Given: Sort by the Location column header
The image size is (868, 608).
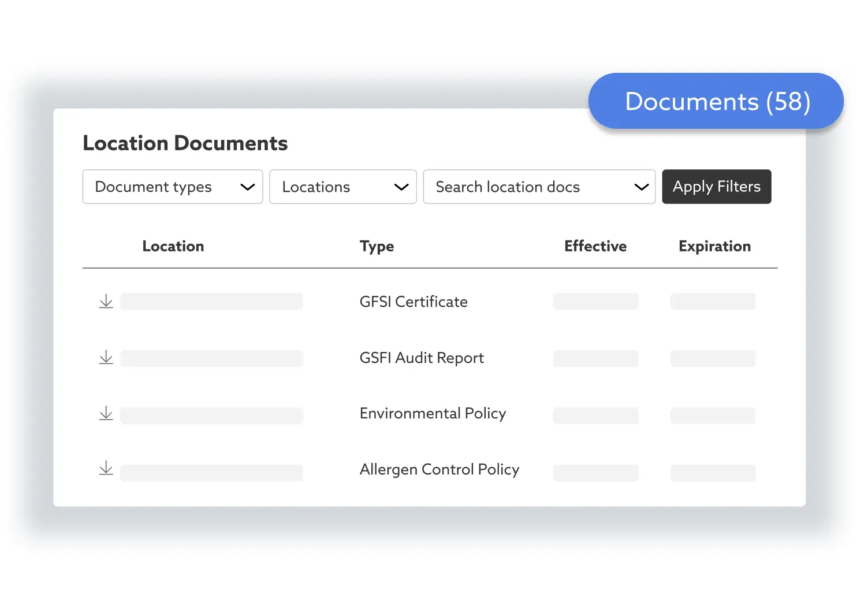Looking at the screenshot, I should pos(173,246).
